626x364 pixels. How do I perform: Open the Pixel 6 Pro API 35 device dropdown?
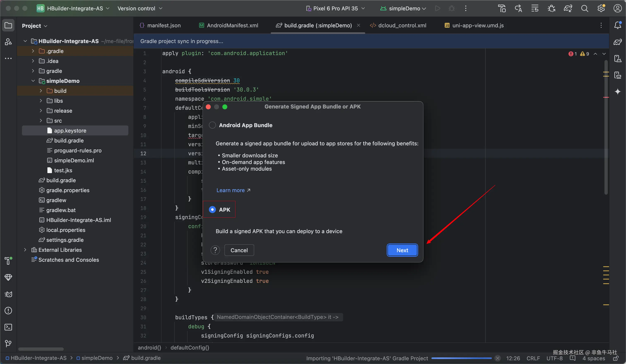335,8
